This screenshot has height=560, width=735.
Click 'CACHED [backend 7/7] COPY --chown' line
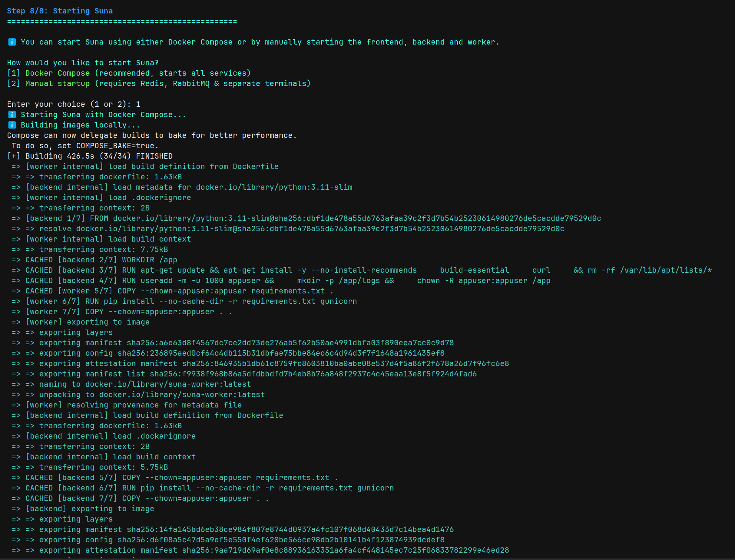(141, 498)
